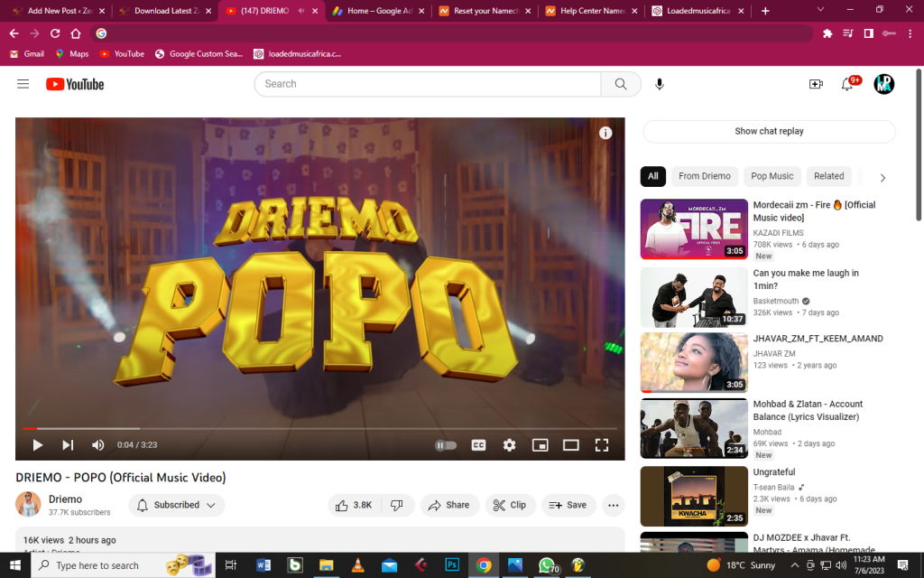Mute the DRIEMO tab audio

tap(301, 11)
